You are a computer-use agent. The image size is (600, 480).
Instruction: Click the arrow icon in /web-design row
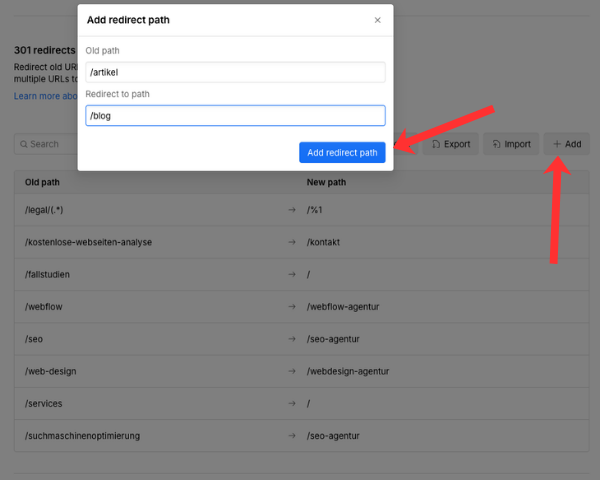(292, 371)
